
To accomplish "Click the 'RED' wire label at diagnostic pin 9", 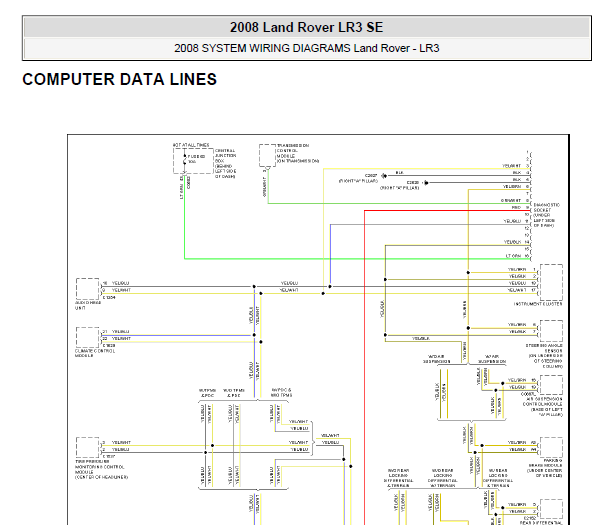I will 516,207.
